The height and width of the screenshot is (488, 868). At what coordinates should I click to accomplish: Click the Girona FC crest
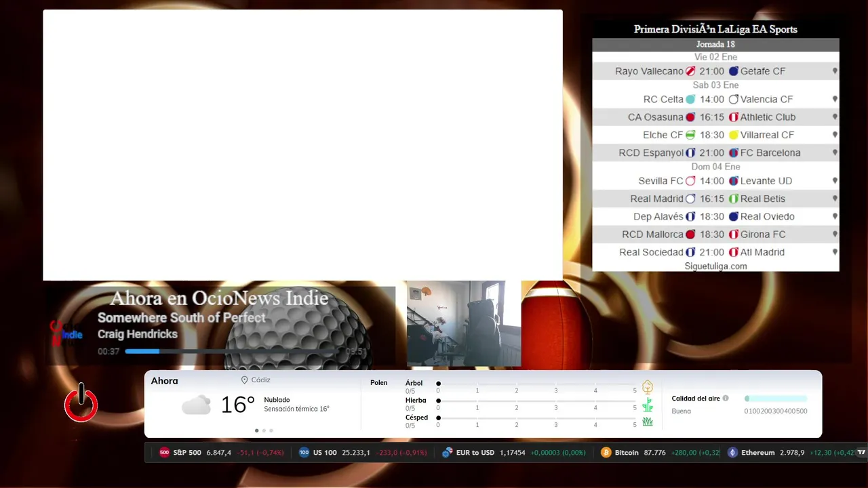click(733, 235)
